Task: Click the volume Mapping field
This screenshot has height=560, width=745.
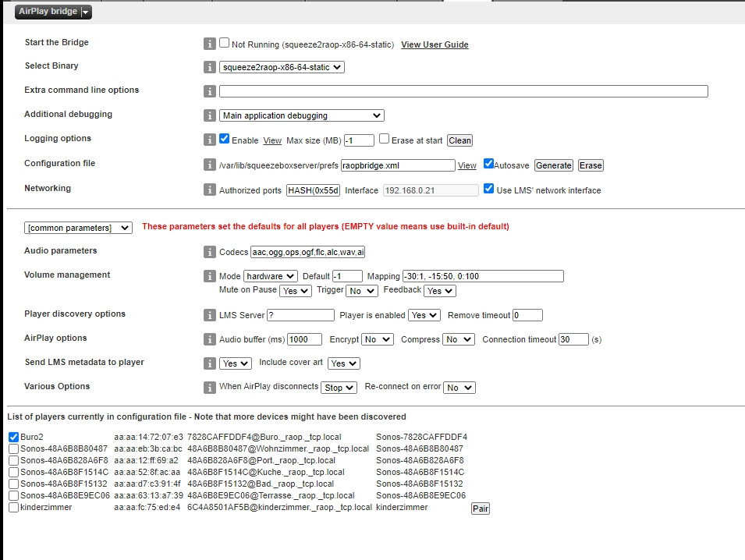Action: click(x=483, y=276)
